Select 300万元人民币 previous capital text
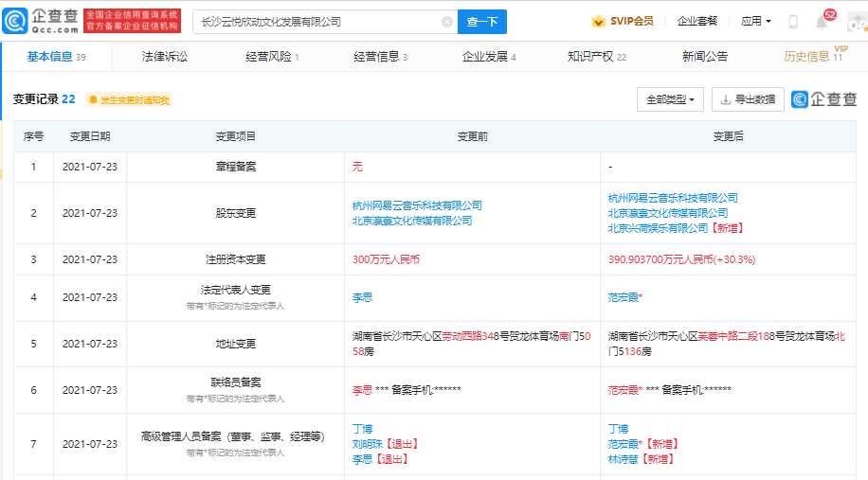 point(386,259)
